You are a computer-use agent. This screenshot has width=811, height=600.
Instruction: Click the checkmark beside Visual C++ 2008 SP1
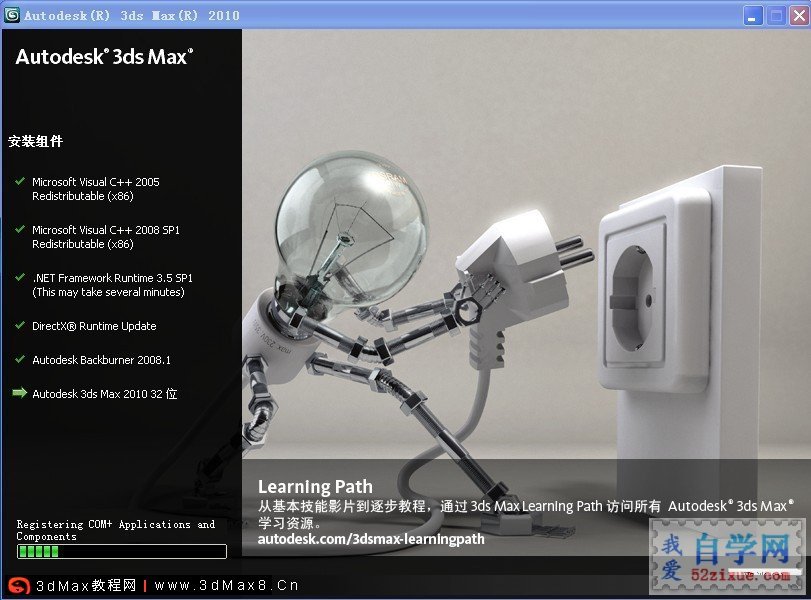coord(20,229)
